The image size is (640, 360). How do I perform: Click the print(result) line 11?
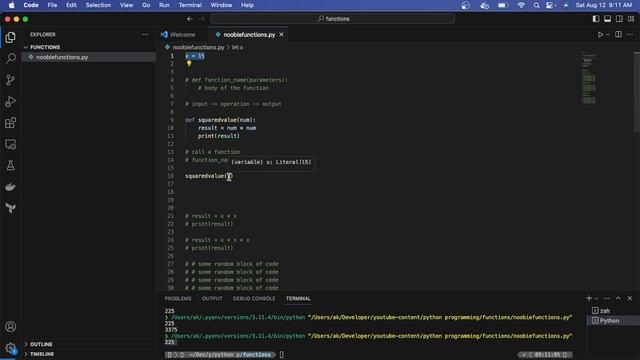pyautogui.click(x=219, y=136)
